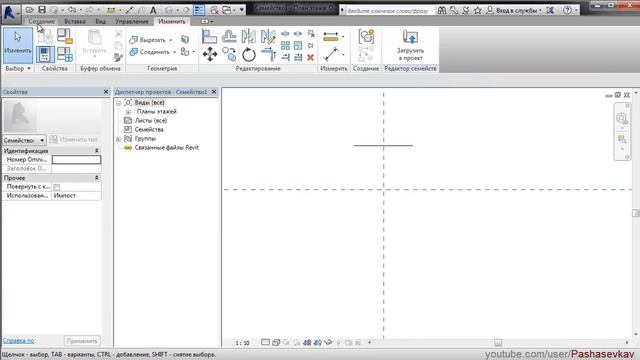Click the 1:10 view scale control
640x360 pixels.
242,343
